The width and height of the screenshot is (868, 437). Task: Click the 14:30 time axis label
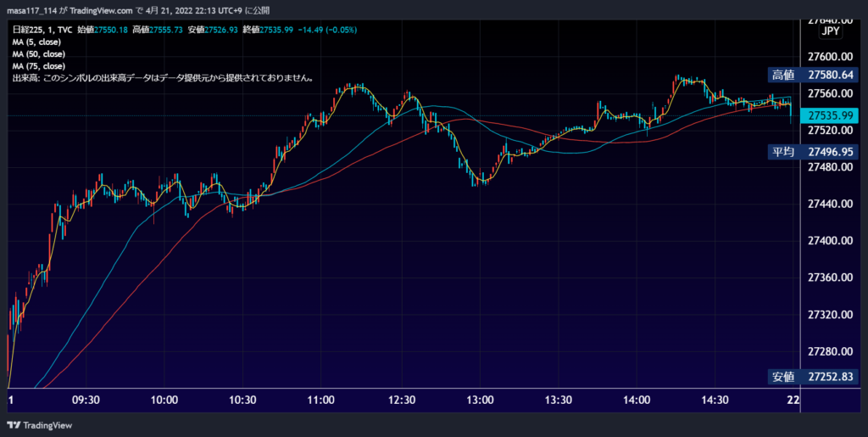[x=715, y=400]
